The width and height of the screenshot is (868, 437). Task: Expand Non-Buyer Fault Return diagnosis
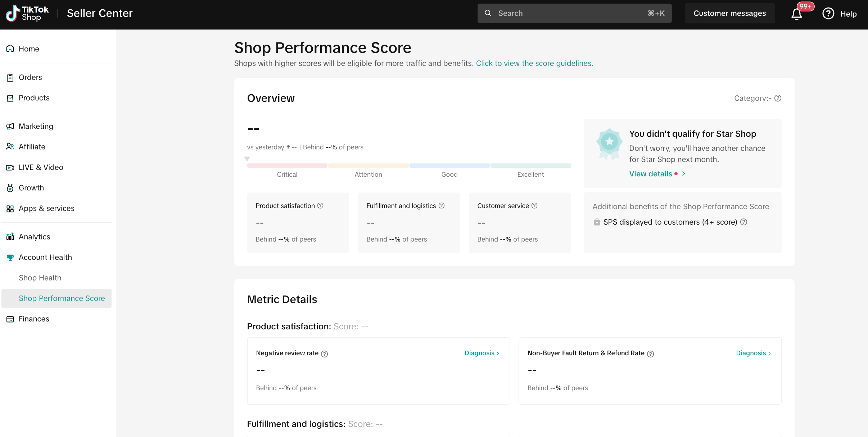click(x=754, y=353)
